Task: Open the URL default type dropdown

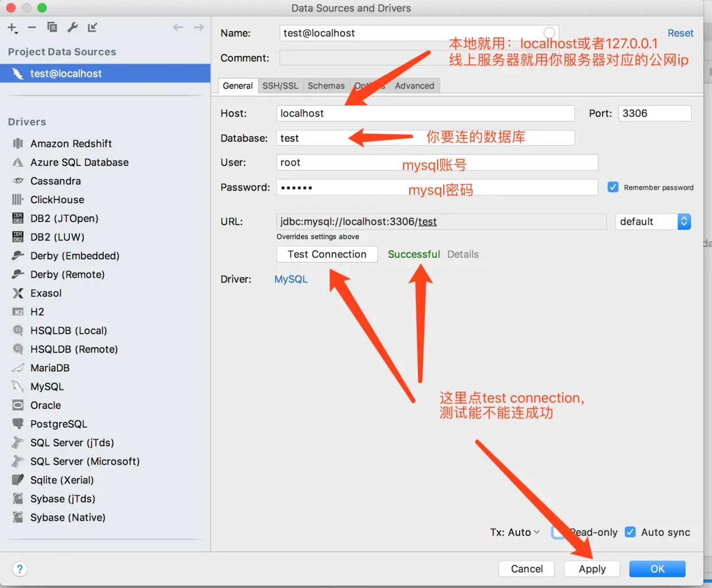Action: point(653,222)
